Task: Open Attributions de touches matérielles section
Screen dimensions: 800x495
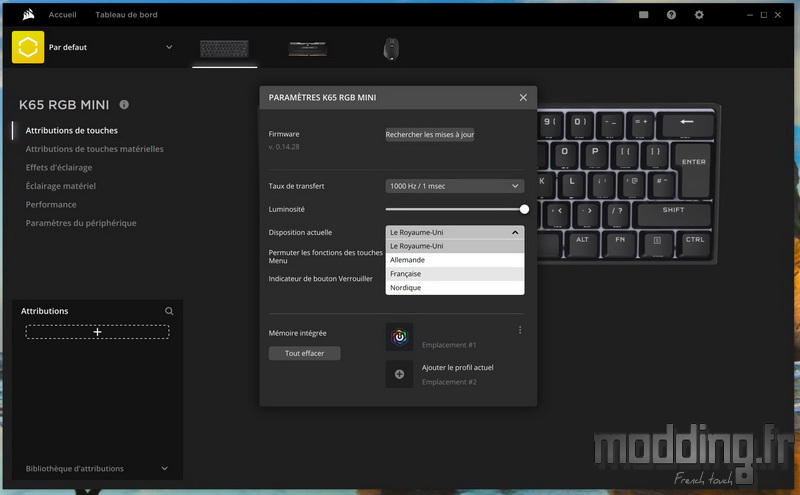Action: pyautogui.click(x=94, y=149)
